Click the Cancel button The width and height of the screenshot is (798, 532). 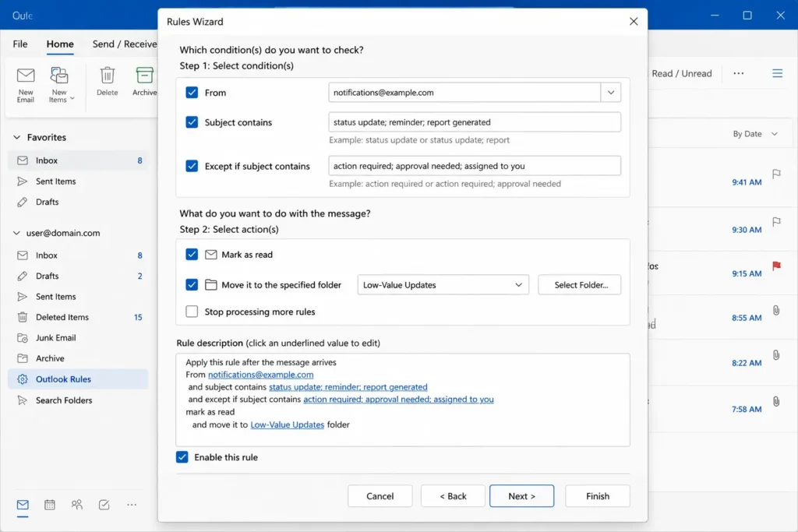click(380, 496)
